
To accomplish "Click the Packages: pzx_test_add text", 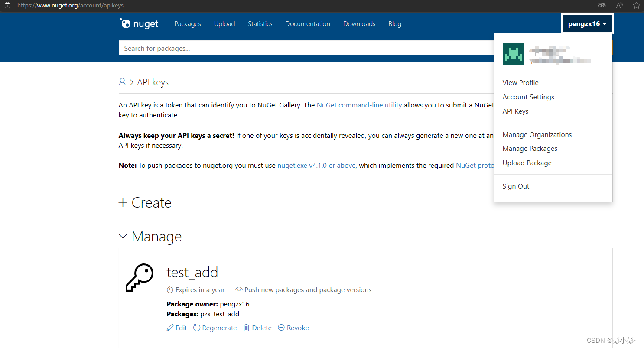I will pos(203,314).
